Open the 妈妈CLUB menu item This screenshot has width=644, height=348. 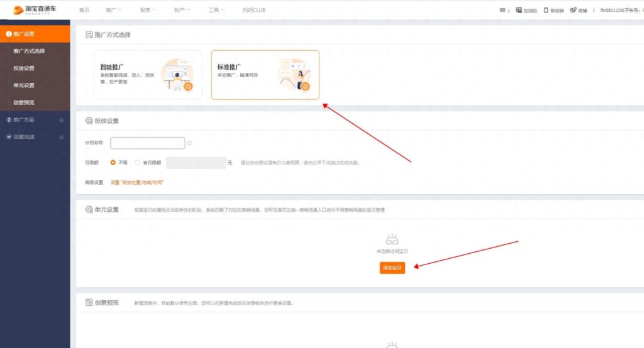click(254, 10)
